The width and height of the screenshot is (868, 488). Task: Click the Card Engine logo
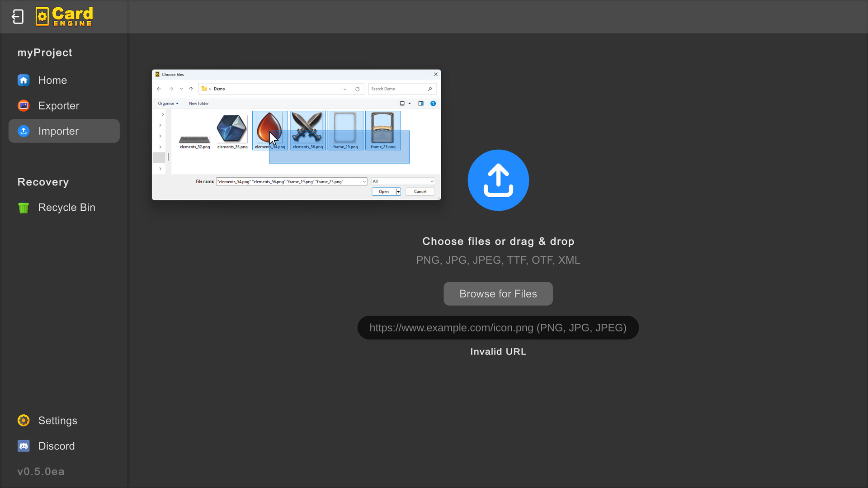(x=64, y=17)
